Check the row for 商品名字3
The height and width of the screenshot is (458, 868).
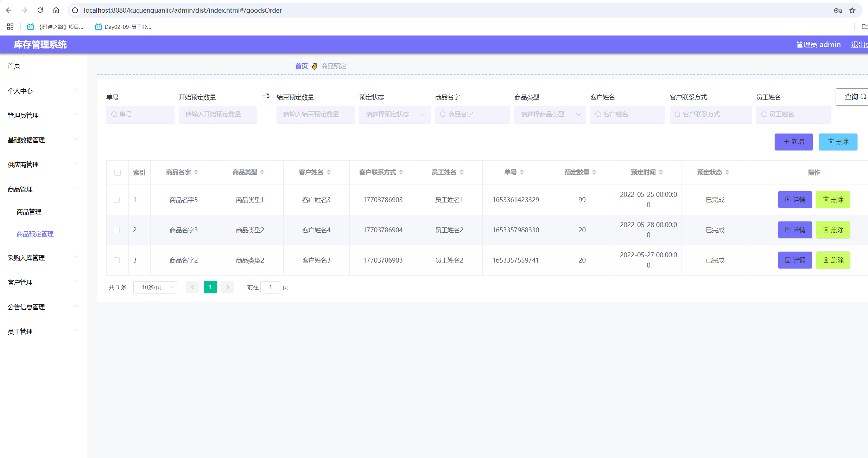(117, 230)
